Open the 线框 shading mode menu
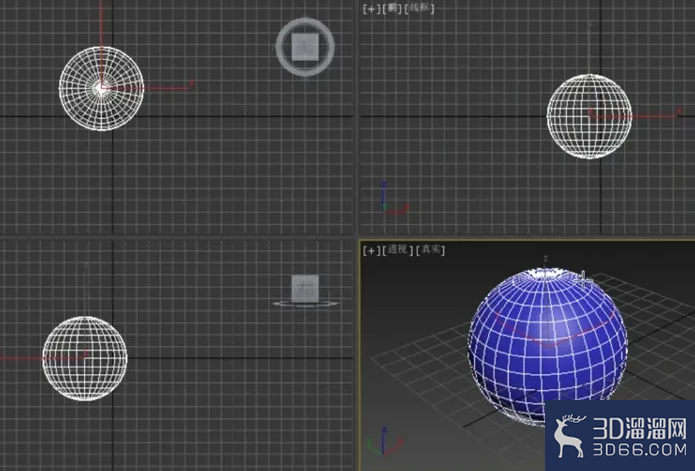The height and width of the screenshot is (471, 695). tap(420, 8)
